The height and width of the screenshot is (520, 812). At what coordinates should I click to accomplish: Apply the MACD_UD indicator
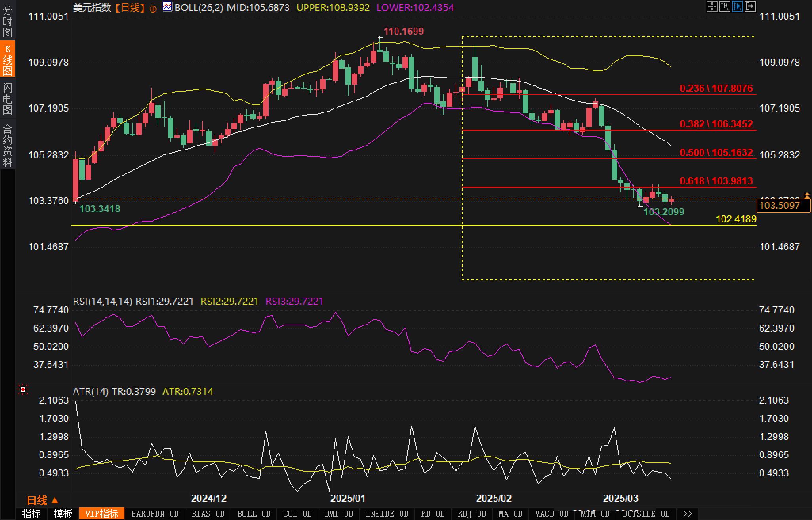[552, 514]
